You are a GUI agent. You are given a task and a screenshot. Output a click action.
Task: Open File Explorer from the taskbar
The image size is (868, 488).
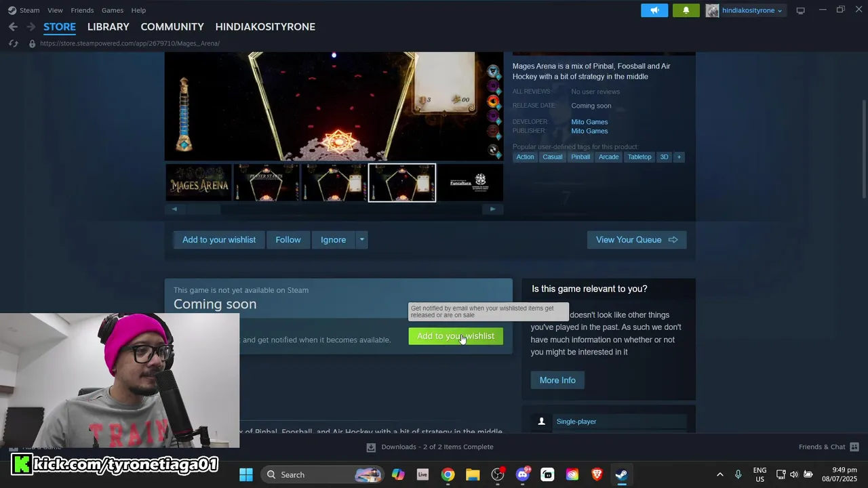click(x=473, y=474)
